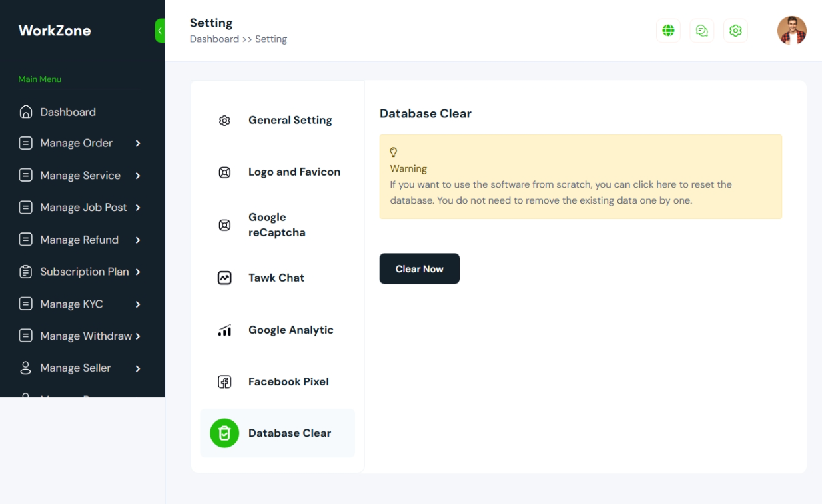Click the Dashboard breadcrumb link
Screen dimensions: 822x504
pyautogui.click(x=214, y=39)
